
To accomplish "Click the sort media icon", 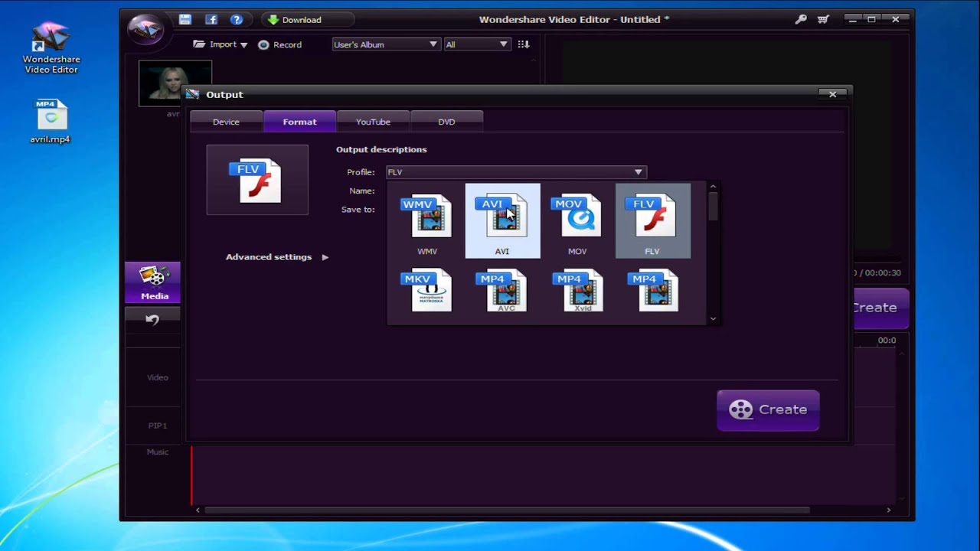I will [x=524, y=44].
